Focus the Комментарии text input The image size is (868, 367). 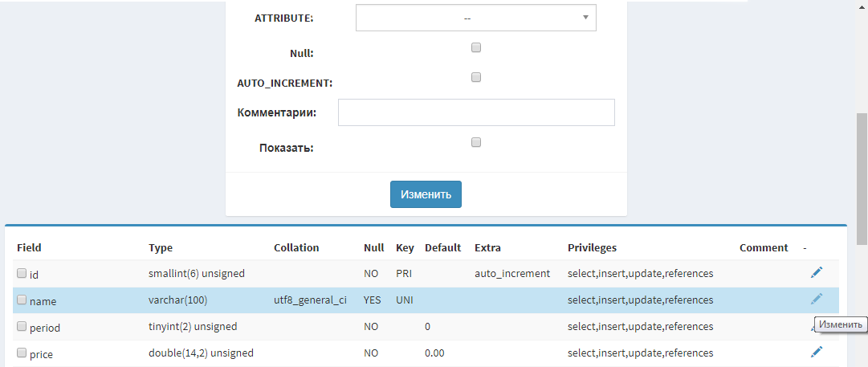tap(476, 112)
